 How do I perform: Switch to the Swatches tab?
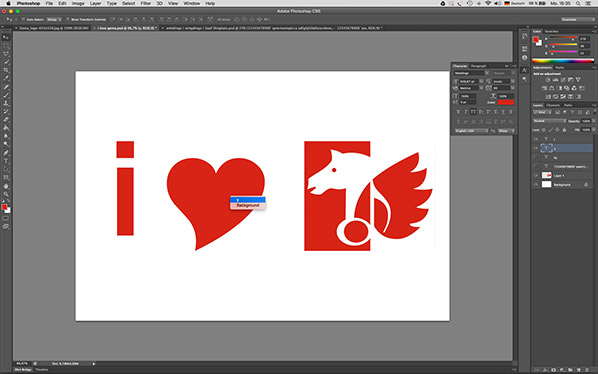point(551,31)
